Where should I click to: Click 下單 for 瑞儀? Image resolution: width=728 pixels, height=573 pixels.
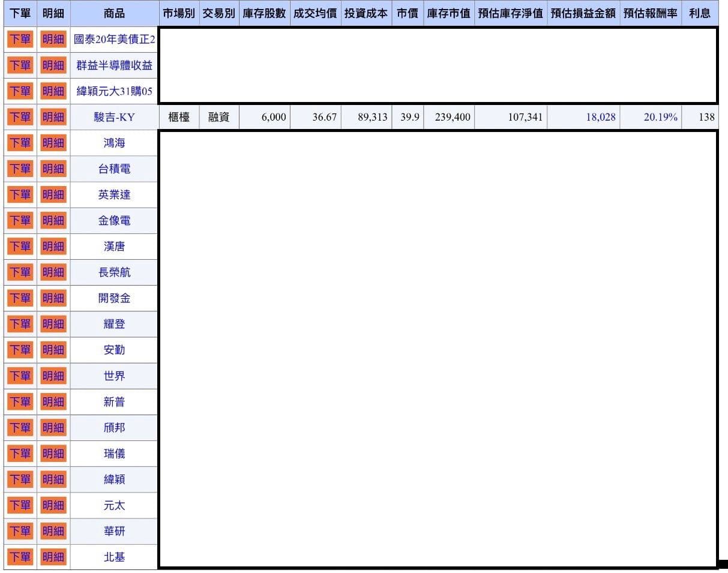(x=20, y=453)
